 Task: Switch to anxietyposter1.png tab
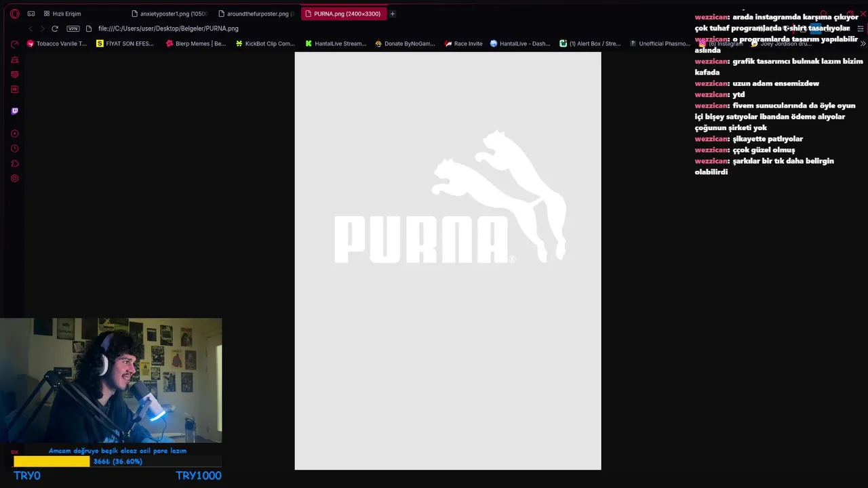(x=168, y=14)
